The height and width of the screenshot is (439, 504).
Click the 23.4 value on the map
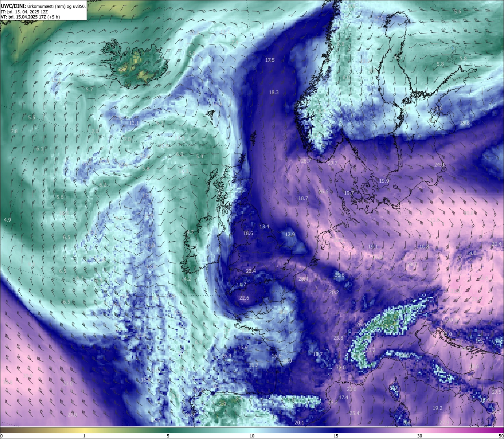coord(251,271)
